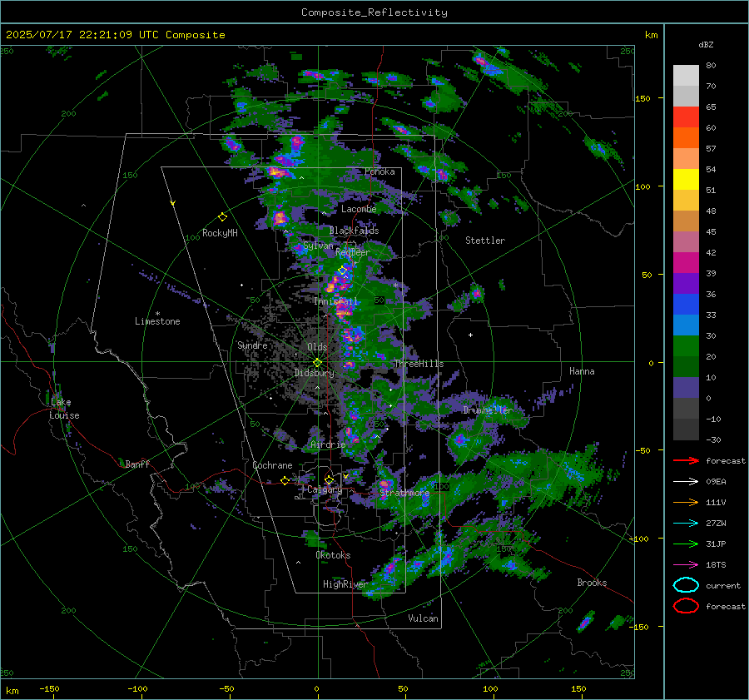Image resolution: width=749 pixels, height=700 pixels.
Task: Click the yellow diamond marker below RedDeer
Action: click(342, 271)
